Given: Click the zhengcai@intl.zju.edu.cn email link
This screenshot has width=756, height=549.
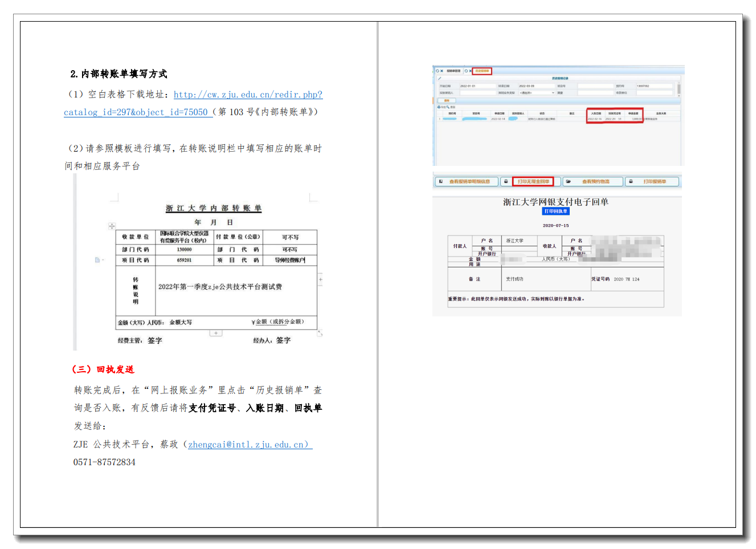Looking at the screenshot, I should click(248, 445).
